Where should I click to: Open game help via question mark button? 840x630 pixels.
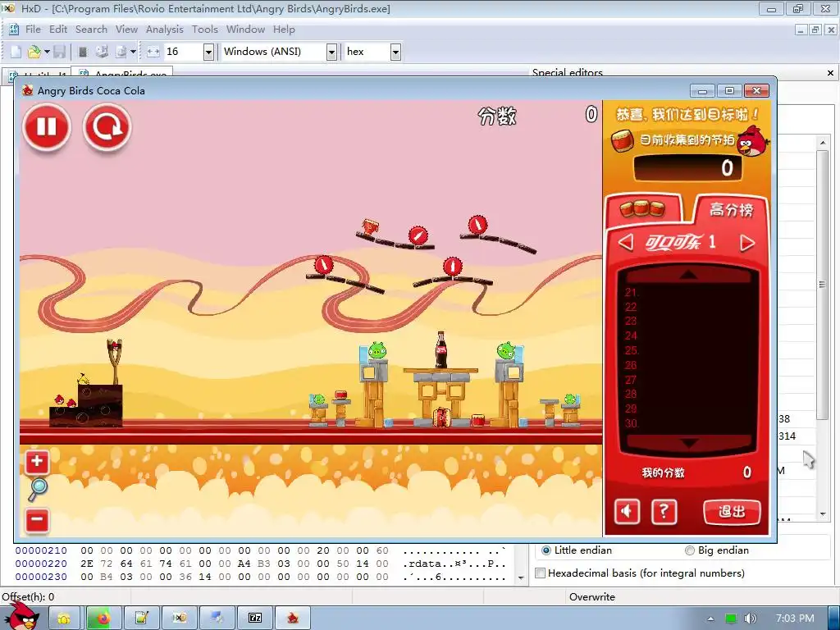tap(664, 512)
